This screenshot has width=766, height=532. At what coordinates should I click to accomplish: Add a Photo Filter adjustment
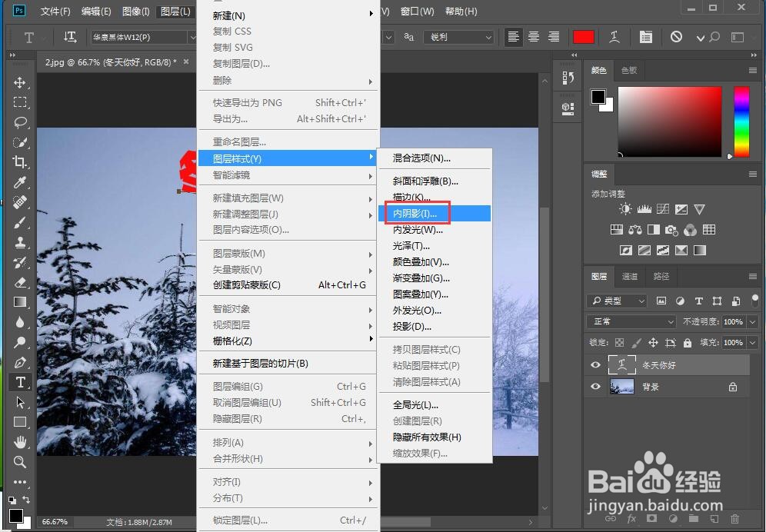pos(672,231)
